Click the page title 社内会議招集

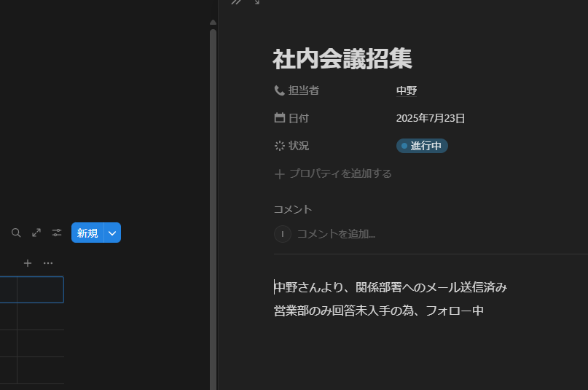pos(342,59)
